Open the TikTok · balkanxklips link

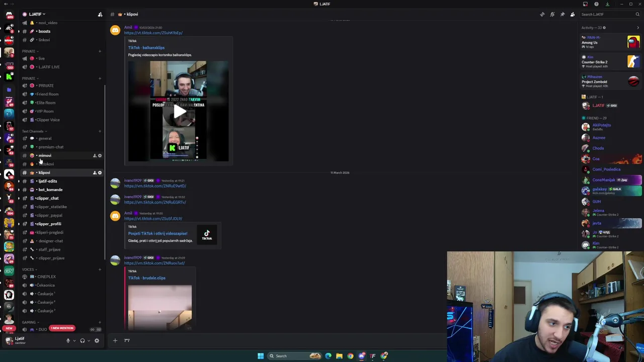[x=146, y=48]
